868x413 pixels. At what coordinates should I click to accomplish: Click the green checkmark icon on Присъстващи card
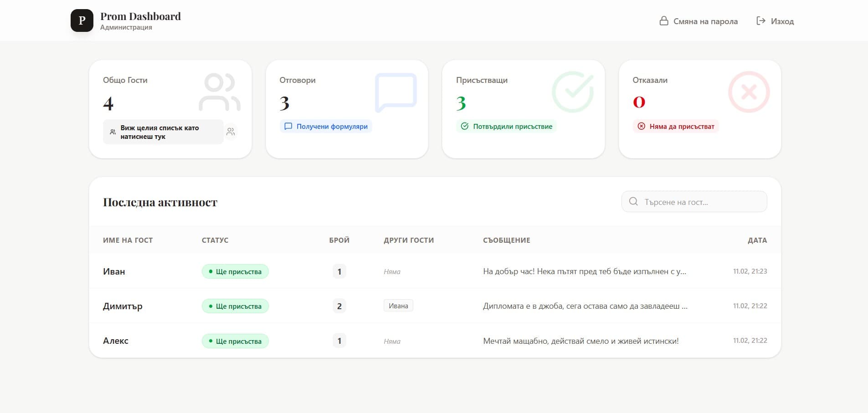[573, 92]
